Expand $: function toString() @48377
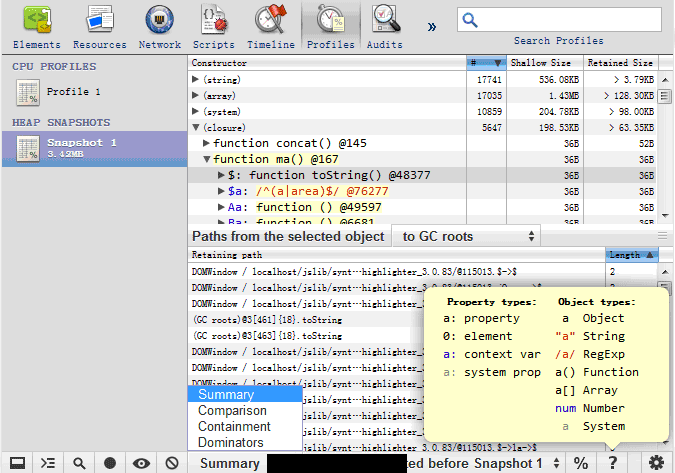The image size is (675, 473). click(x=221, y=175)
